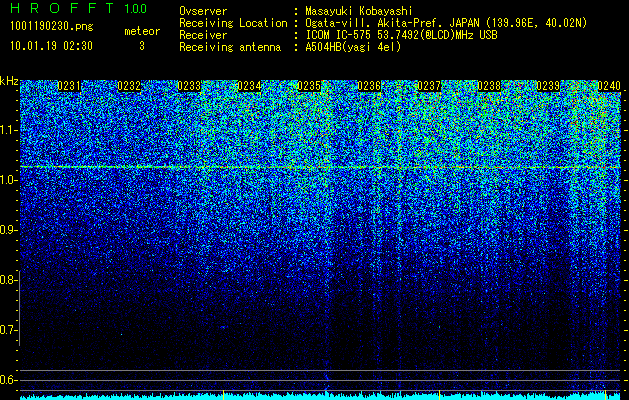The width and height of the screenshot is (629, 400).
Task: Select the file name 1001190230.png
Action: [x=52, y=26]
